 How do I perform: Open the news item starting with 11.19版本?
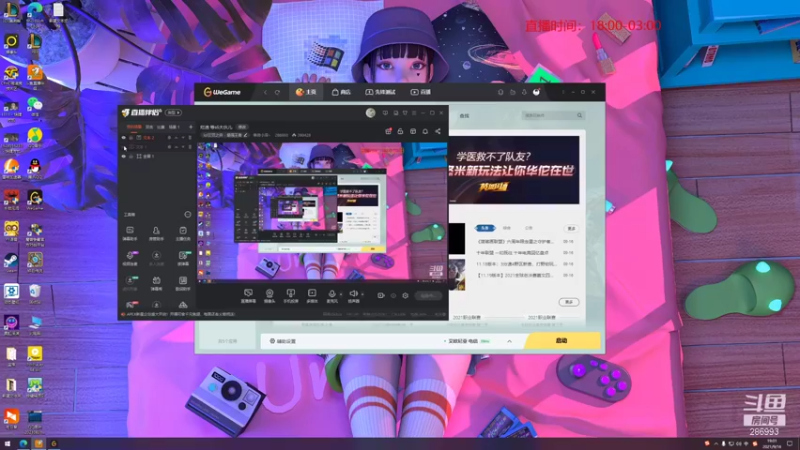[516, 264]
